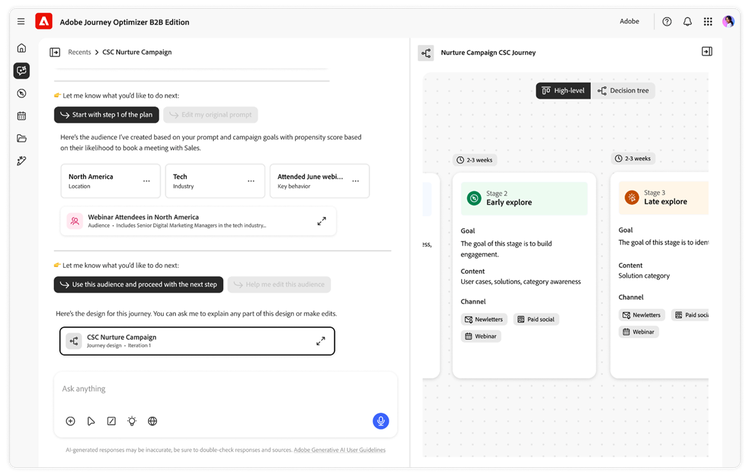Toggle the chat side panel icon

[55, 52]
